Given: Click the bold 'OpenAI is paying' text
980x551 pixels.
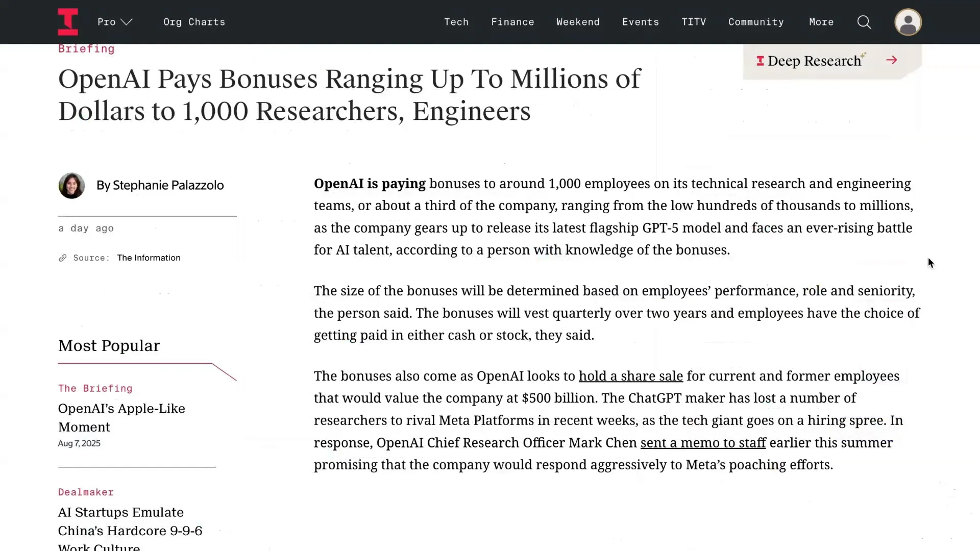Looking at the screenshot, I should coord(370,184).
